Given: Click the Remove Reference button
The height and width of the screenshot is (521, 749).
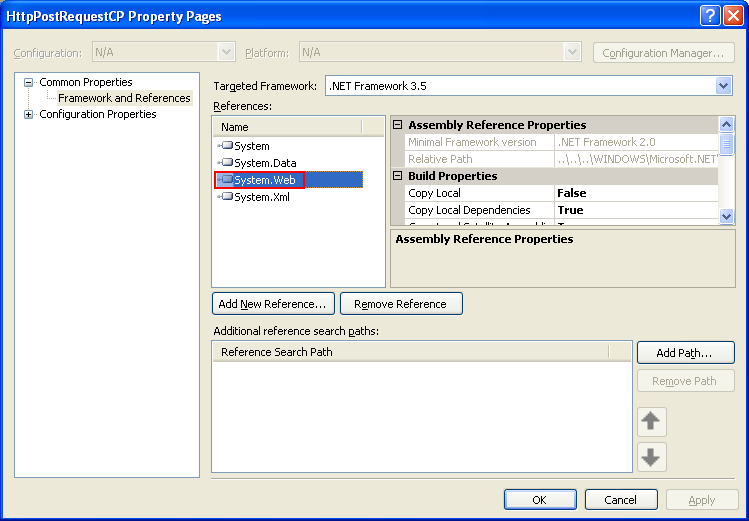Looking at the screenshot, I should 401,303.
